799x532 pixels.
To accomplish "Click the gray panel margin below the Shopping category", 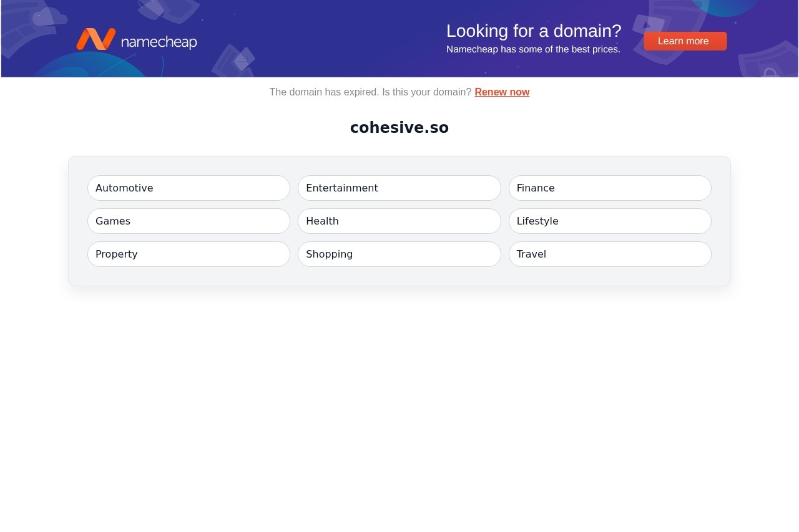I will (x=399, y=276).
